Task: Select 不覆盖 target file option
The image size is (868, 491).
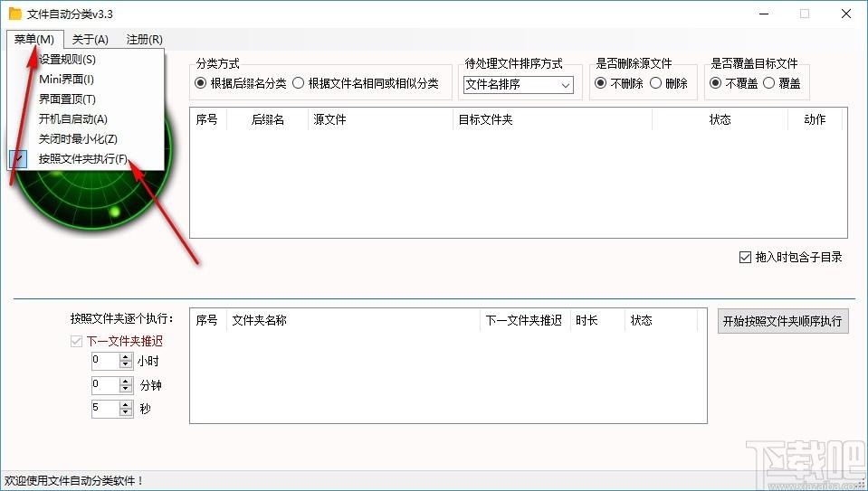Action: coord(734,83)
